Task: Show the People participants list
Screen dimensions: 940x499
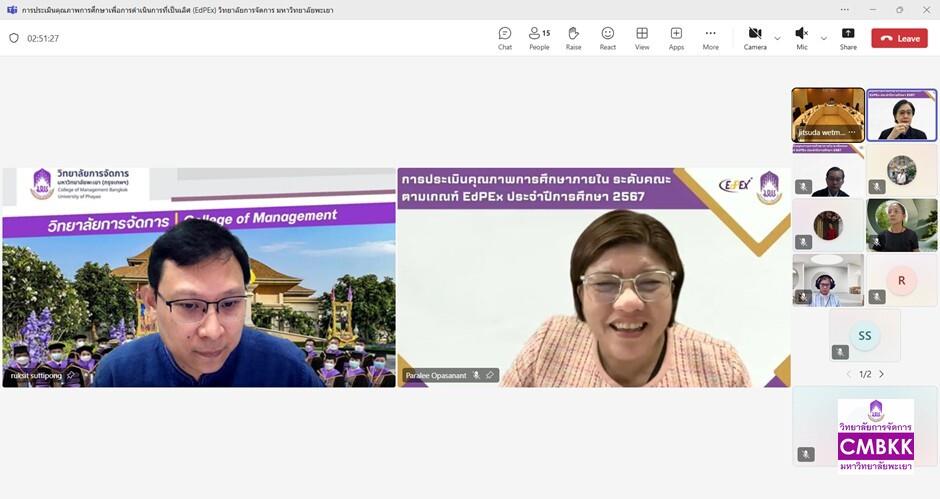Action: coord(539,38)
